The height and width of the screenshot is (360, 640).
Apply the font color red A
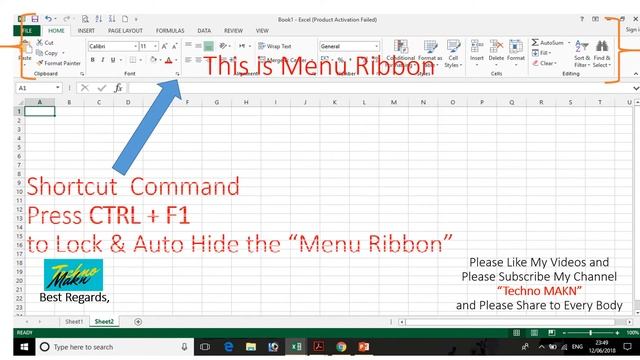[169, 60]
